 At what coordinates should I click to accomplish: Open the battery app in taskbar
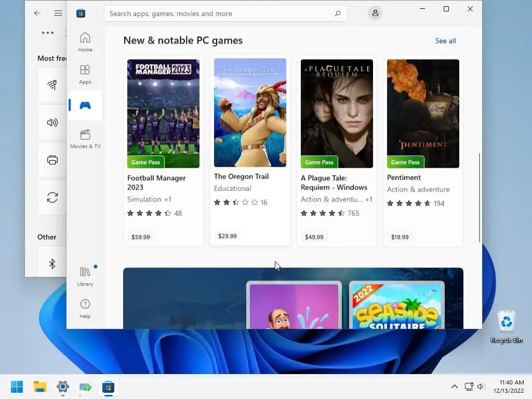[x=86, y=387]
